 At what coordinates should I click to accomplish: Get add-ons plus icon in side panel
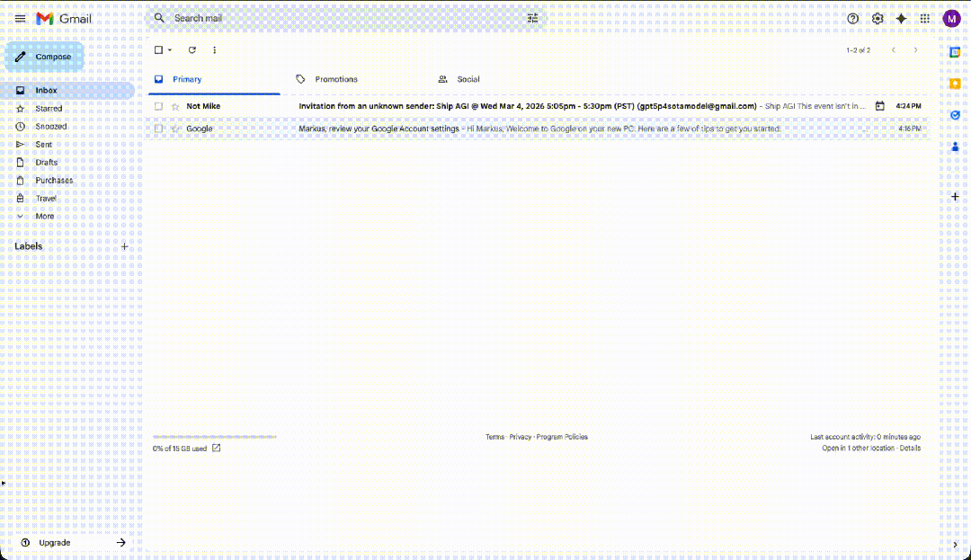coord(955,197)
